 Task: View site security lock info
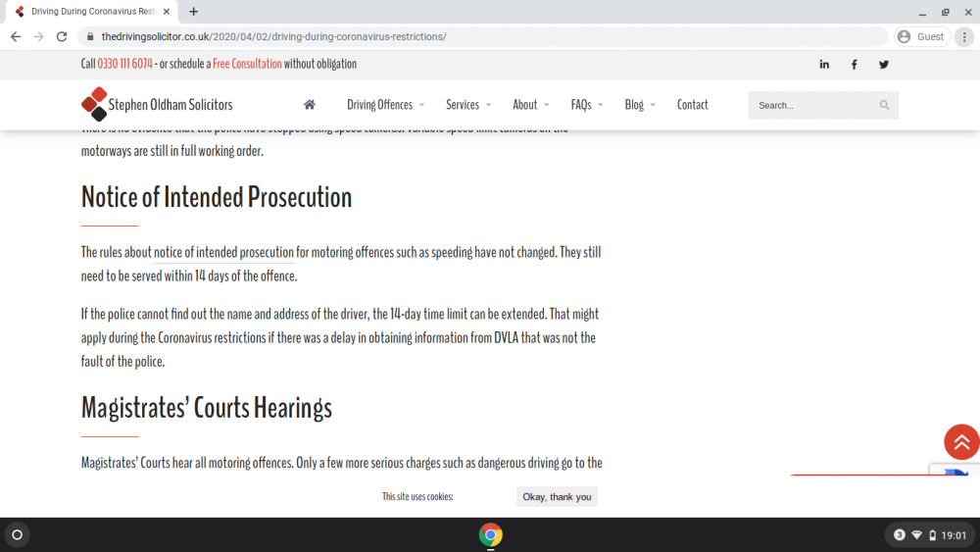(90, 37)
